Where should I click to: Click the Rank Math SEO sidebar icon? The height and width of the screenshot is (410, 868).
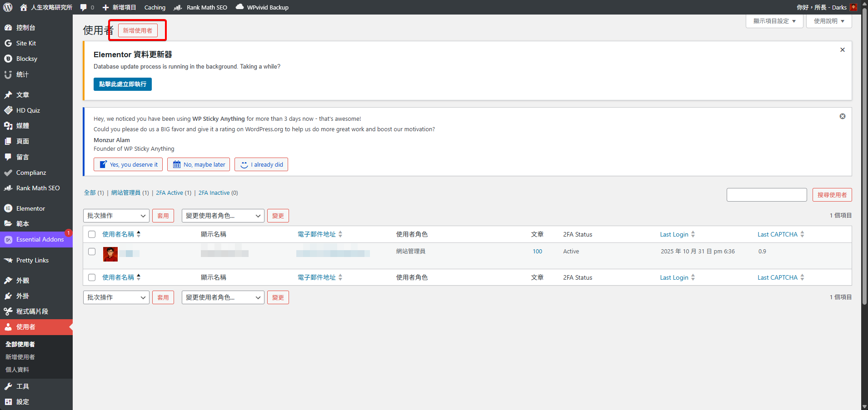[x=8, y=188]
